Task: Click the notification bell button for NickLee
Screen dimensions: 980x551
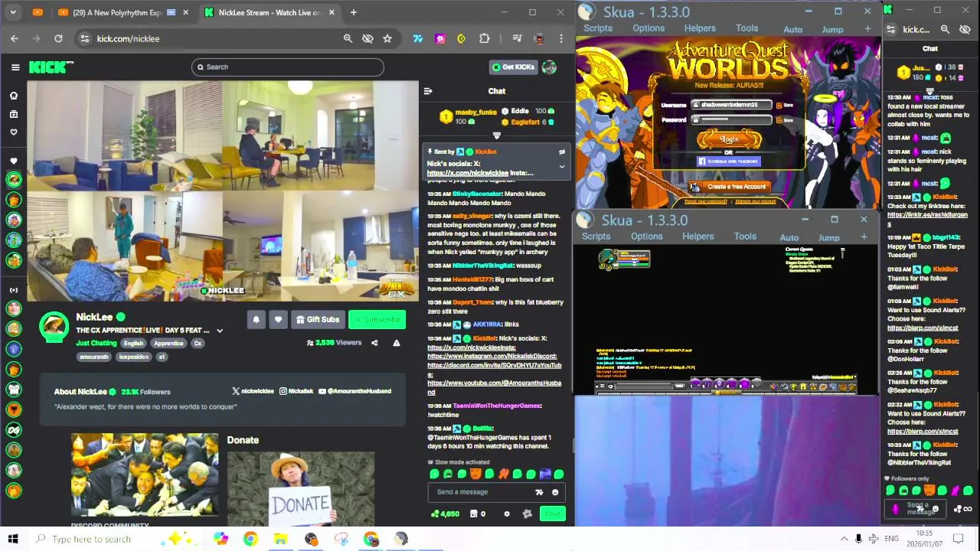Action: click(x=256, y=319)
